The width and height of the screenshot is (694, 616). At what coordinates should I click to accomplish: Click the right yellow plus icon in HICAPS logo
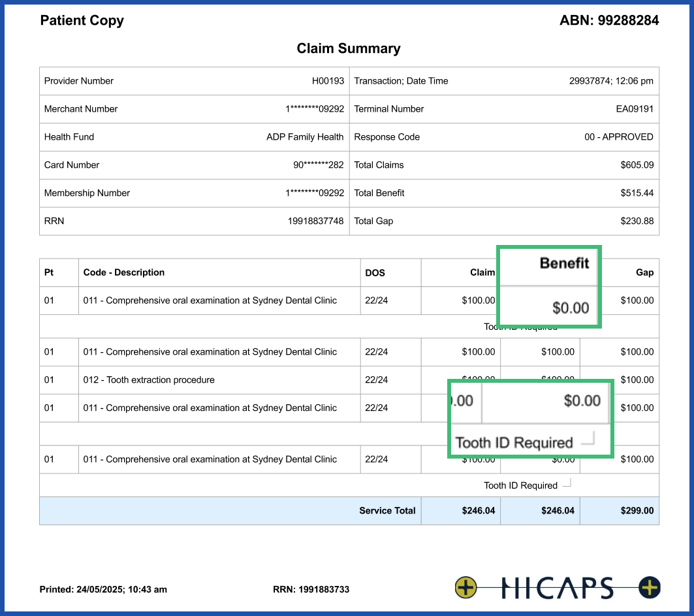click(x=650, y=587)
